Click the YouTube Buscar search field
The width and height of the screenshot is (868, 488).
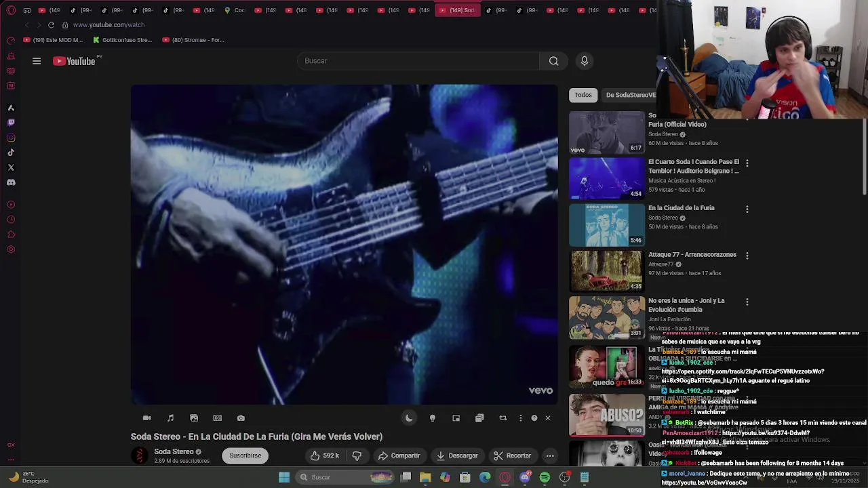418,61
